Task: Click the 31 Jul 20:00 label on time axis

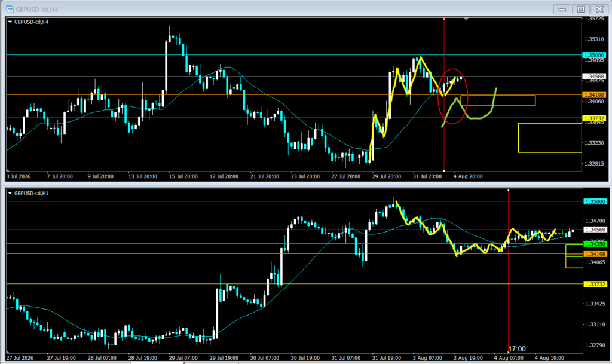Action: pyautogui.click(x=427, y=176)
